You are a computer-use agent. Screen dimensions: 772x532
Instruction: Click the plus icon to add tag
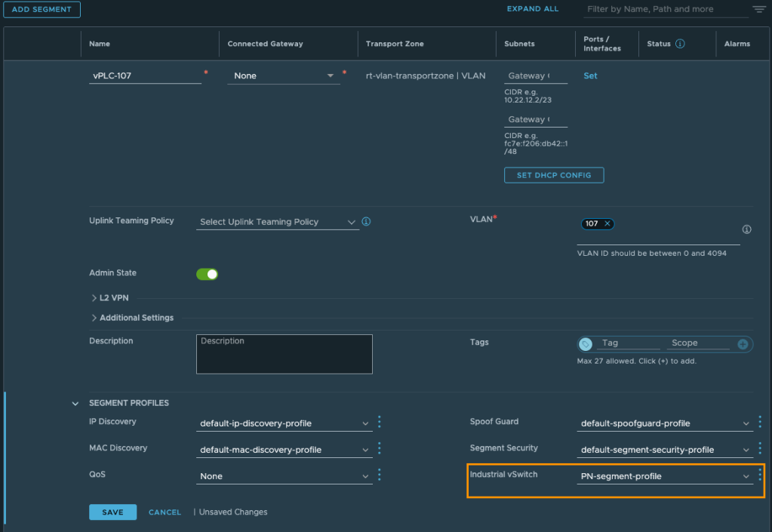click(743, 344)
